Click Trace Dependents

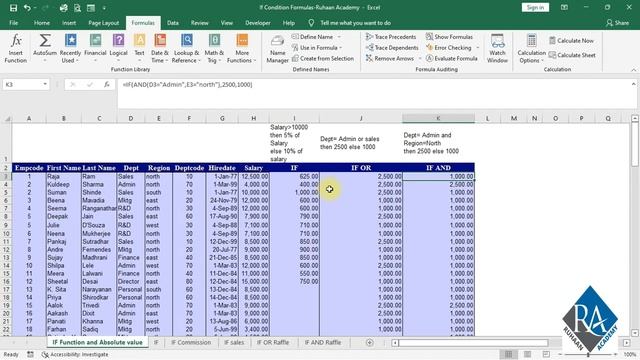click(392, 48)
